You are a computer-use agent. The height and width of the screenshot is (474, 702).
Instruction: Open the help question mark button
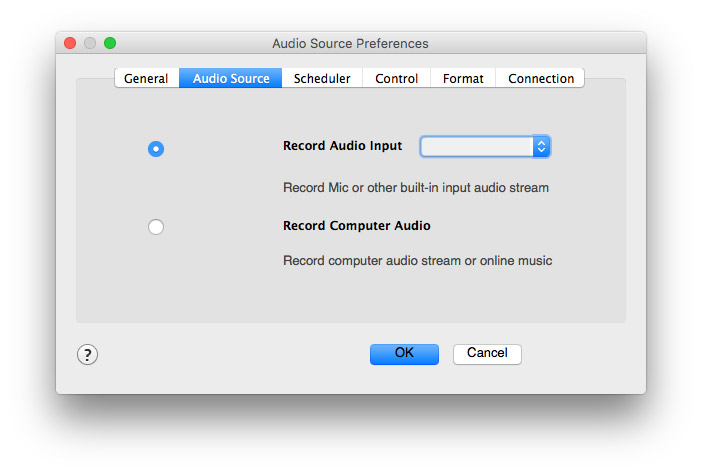(87, 354)
